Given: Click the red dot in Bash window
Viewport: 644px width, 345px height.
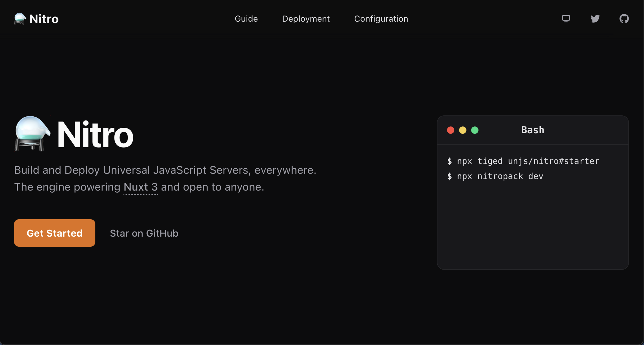Looking at the screenshot, I should [451, 130].
